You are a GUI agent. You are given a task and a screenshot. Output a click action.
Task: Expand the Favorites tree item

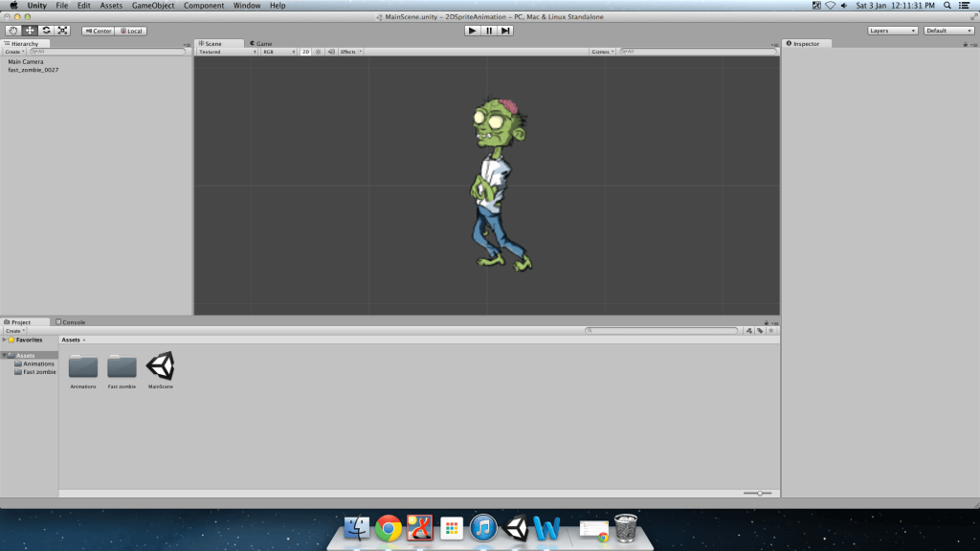[5, 340]
